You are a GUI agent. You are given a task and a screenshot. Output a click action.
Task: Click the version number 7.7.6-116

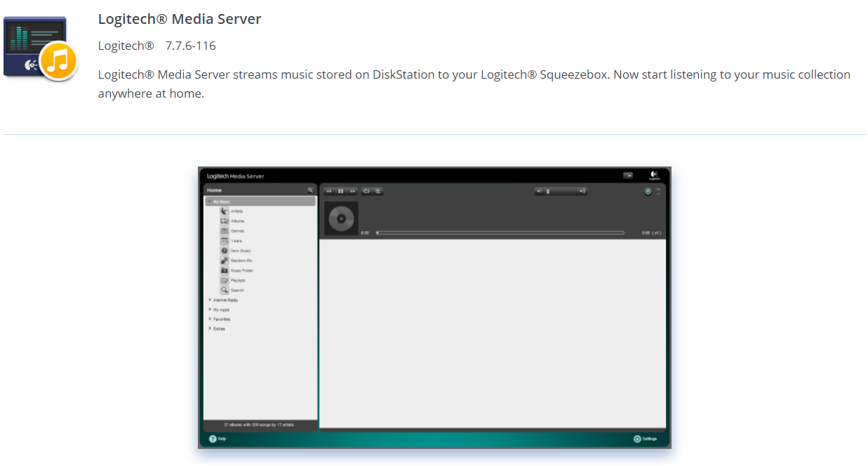click(190, 46)
